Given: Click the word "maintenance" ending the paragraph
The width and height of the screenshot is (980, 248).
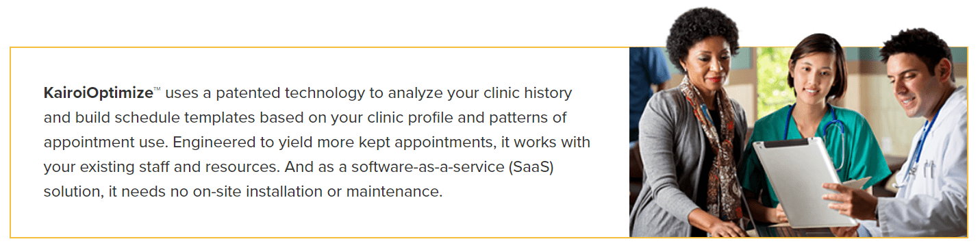Looking at the screenshot, I should tap(394, 192).
